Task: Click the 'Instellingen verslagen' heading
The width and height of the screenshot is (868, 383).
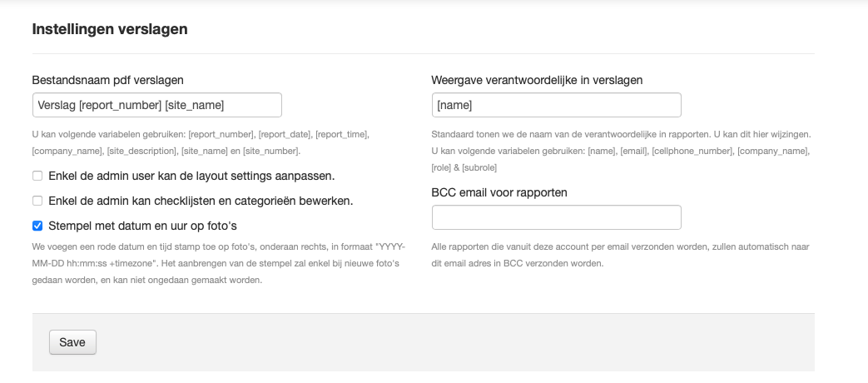Action: 110,29
